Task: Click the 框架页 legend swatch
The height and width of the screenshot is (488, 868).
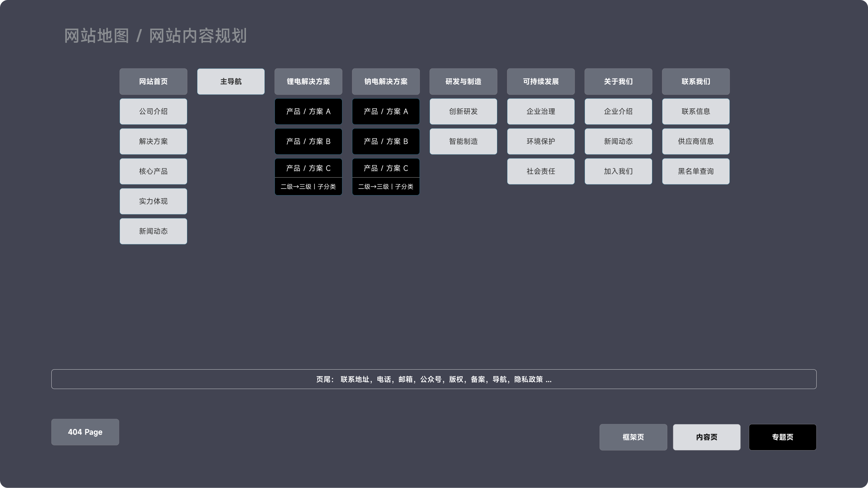Action: (x=633, y=437)
